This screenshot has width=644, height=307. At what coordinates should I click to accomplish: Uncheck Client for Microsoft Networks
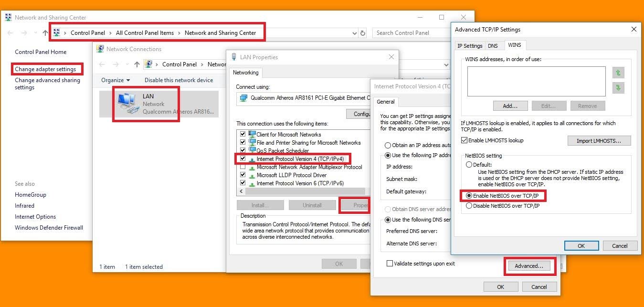pos(243,135)
